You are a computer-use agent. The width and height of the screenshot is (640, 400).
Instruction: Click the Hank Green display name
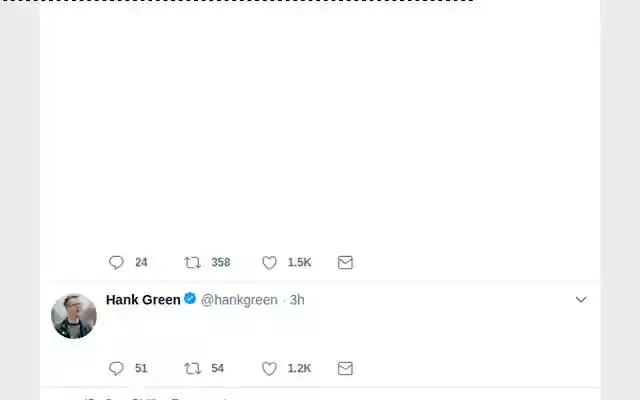coord(143,300)
